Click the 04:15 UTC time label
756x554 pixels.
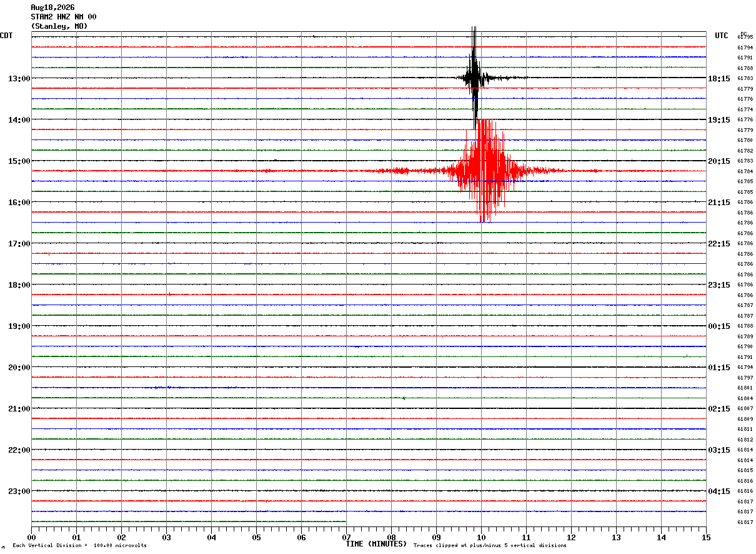pyautogui.click(x=719, y=491)
